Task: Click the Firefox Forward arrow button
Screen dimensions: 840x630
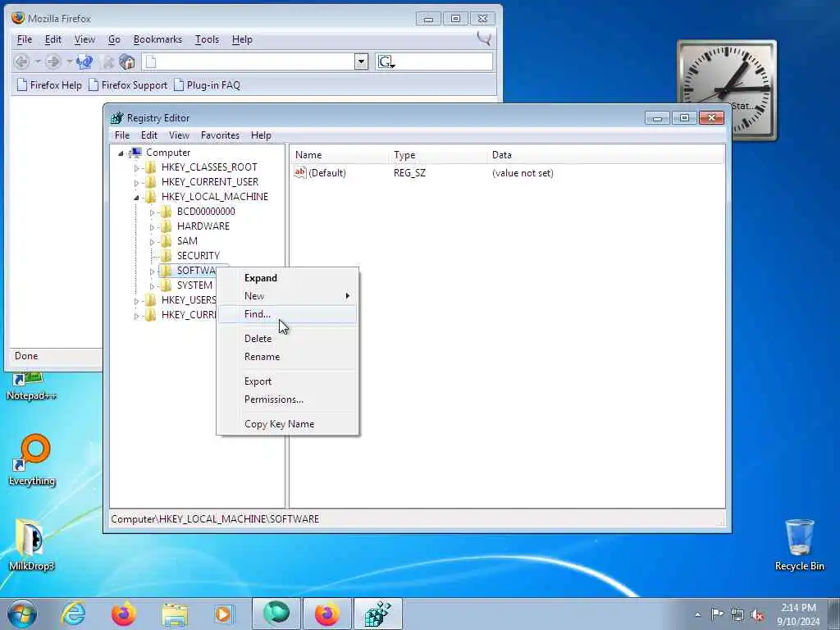Action: click(x=52, y=62)
